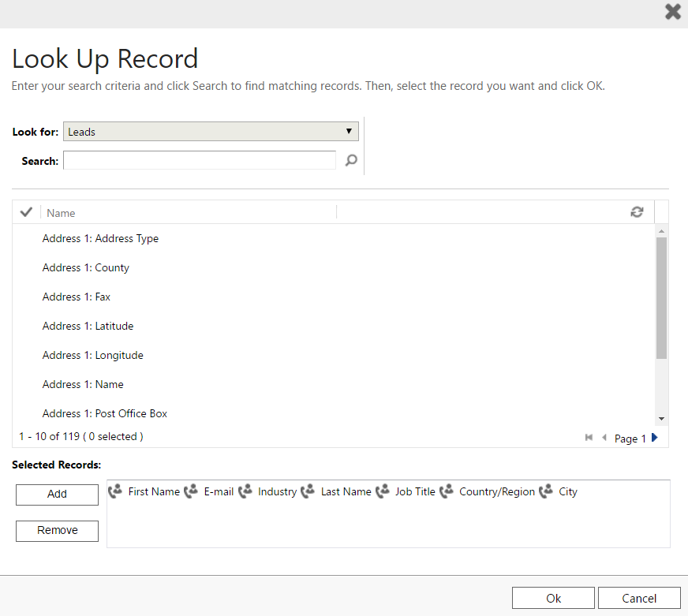This screenshot has height=616, width=688.
Task: Select the Address 1: Latitude entry
Action: click(x=88, y=327)
